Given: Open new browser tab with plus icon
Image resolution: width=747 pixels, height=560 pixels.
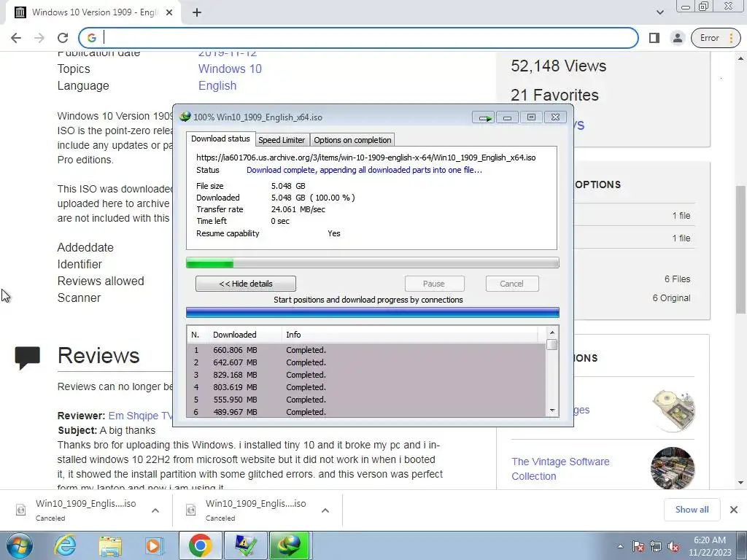Looking at the screenshot, I should tap(197, 12).
